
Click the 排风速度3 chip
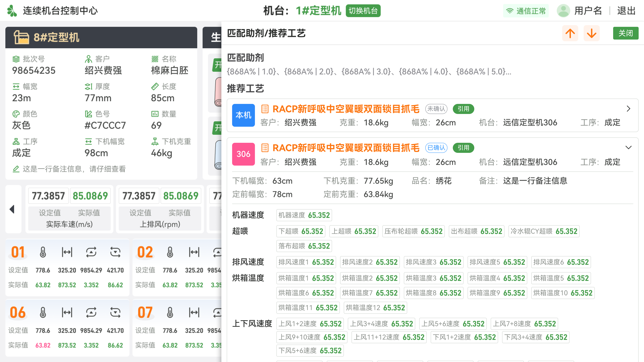click(433, 262)
